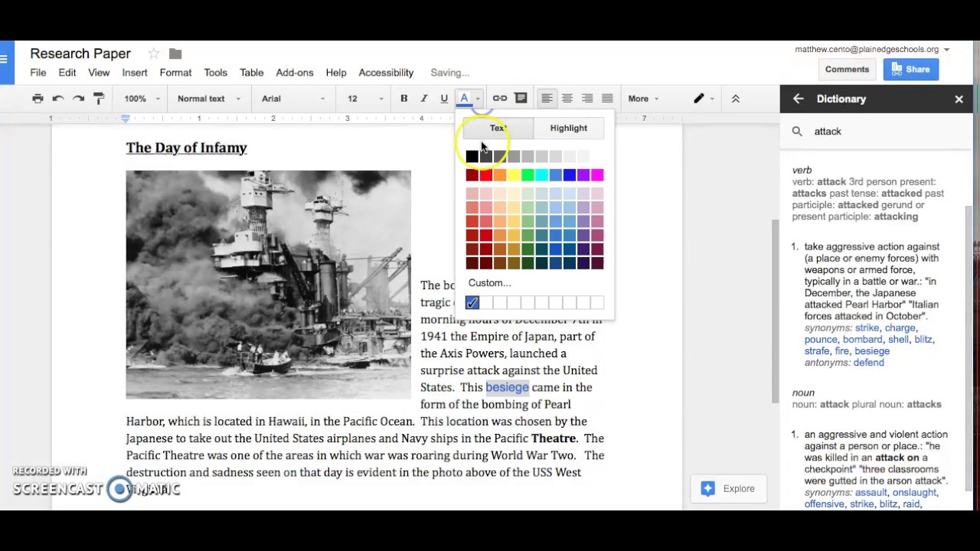Click the Dictionary panel scrollbar
Viewport: 980px width, 551px height.
(969, 348)
